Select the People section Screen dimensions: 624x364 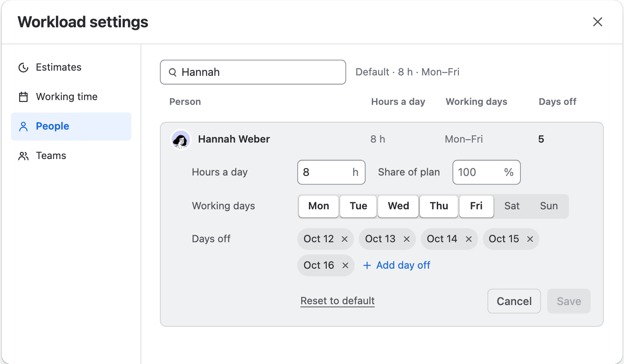[x=71, y=126]
